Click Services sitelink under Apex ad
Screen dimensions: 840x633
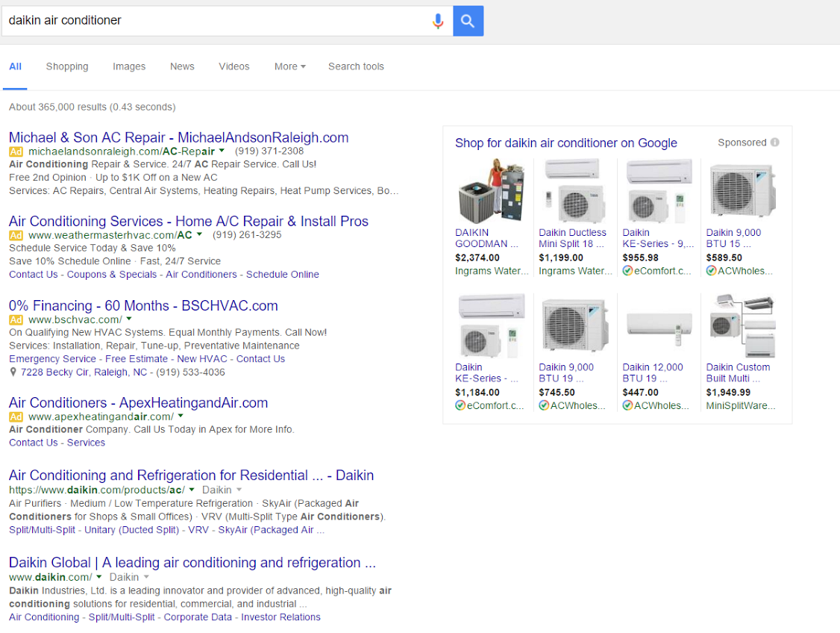[x=86, y=443]
